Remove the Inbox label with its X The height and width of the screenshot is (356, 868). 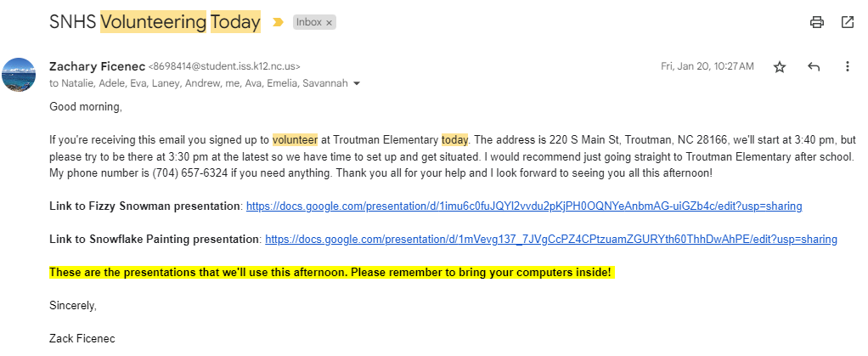coord(329,23)
